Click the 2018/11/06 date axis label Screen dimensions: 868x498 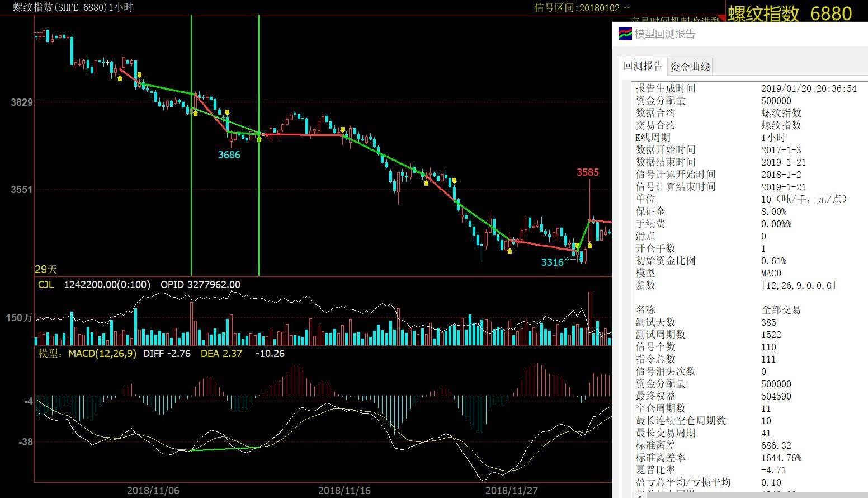coord(153,491)
